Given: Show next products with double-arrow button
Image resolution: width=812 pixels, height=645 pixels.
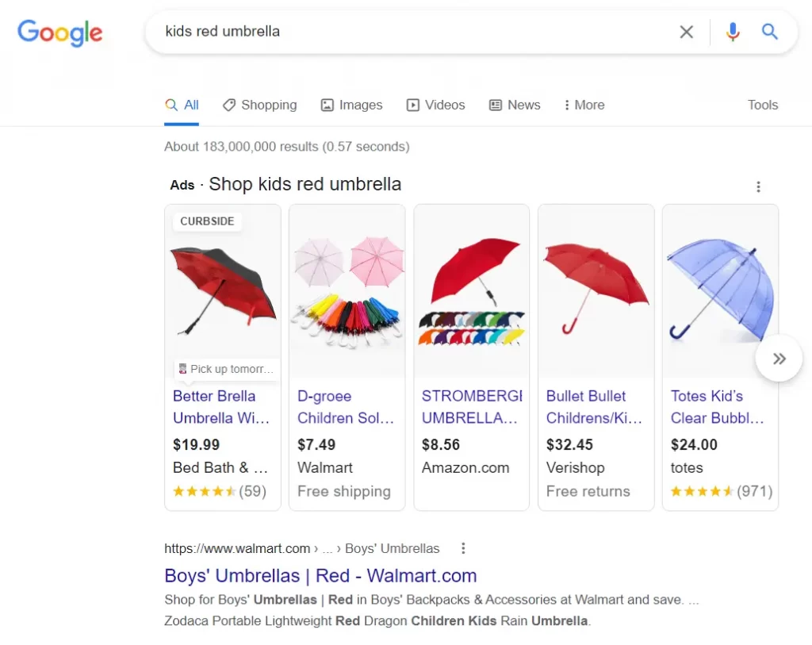Looking at the screenshot, I should (x=779, y=359).
